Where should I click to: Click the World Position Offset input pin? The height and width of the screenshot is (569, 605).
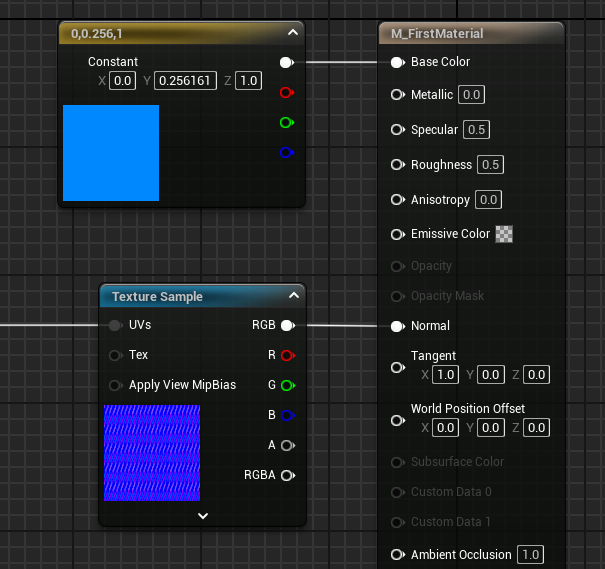point(397,420)
